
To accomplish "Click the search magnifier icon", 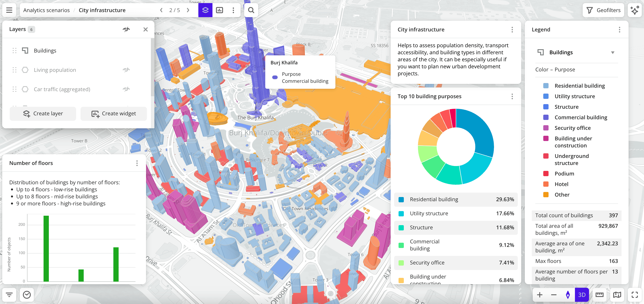I will click(251, 10).
